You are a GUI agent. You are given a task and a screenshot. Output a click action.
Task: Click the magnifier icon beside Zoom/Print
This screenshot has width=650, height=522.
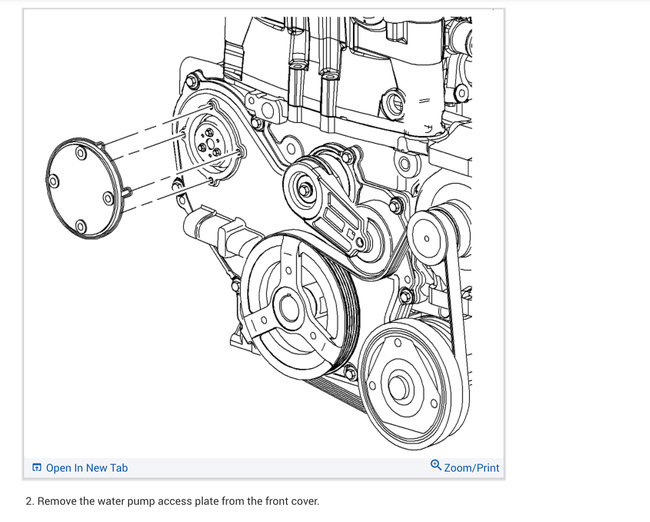[436, 465]
